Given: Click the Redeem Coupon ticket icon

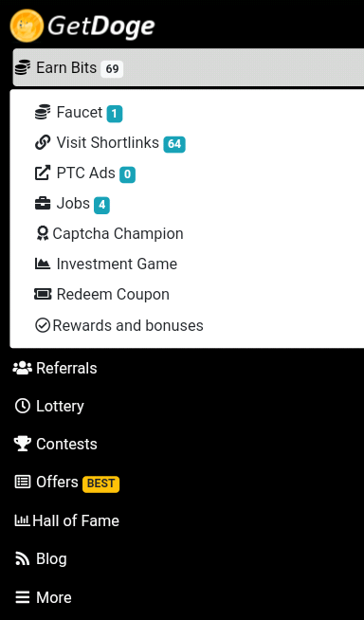Looking at the screenshot, I should pos(43,294).
